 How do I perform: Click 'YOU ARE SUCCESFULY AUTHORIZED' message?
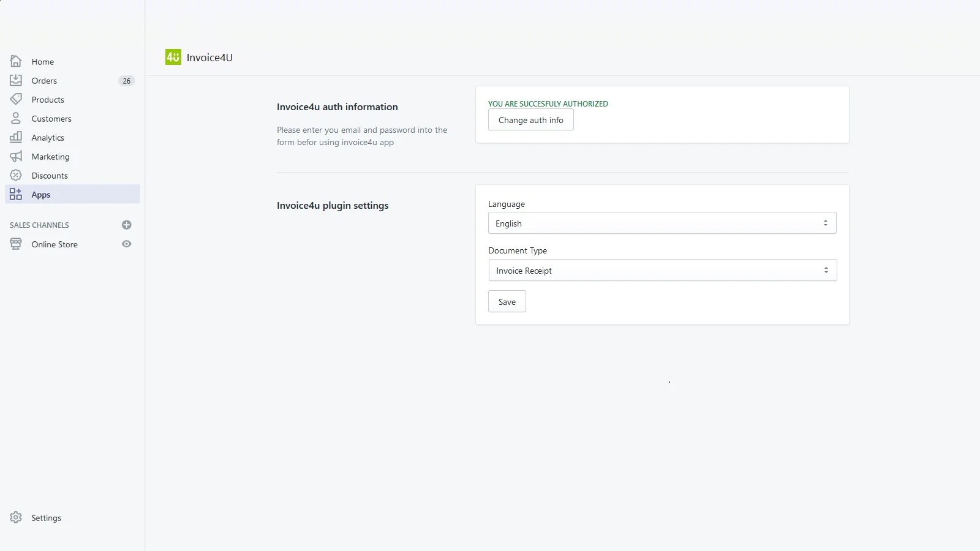(548, 103)
